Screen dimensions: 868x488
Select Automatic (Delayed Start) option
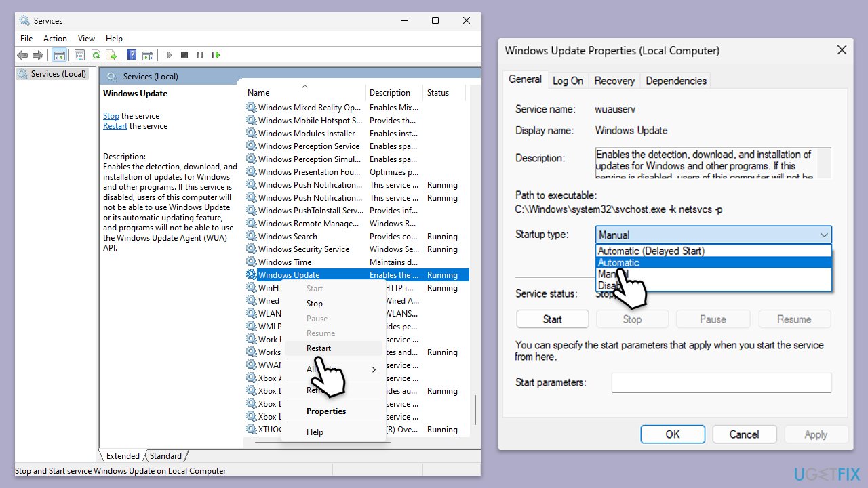point(713,251)
